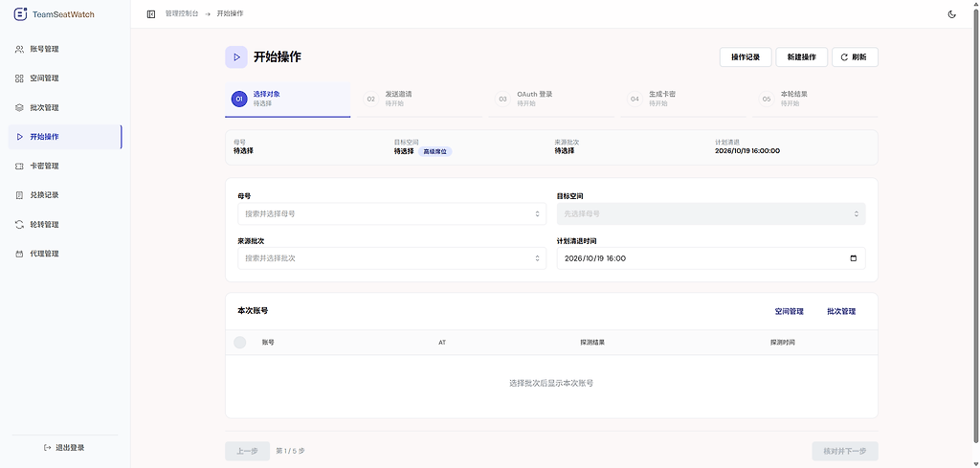Select the 本轮结果 step tab

click(x=815, y=100)
